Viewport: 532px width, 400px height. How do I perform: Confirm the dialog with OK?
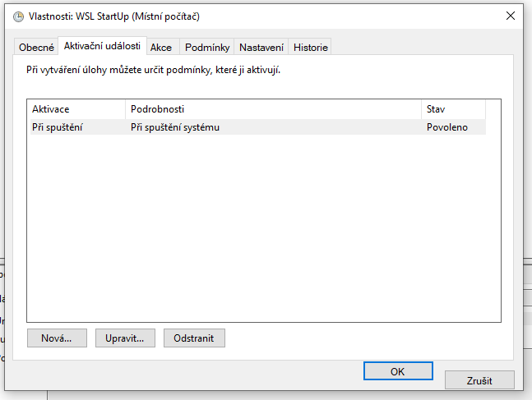tap(397, 371)
